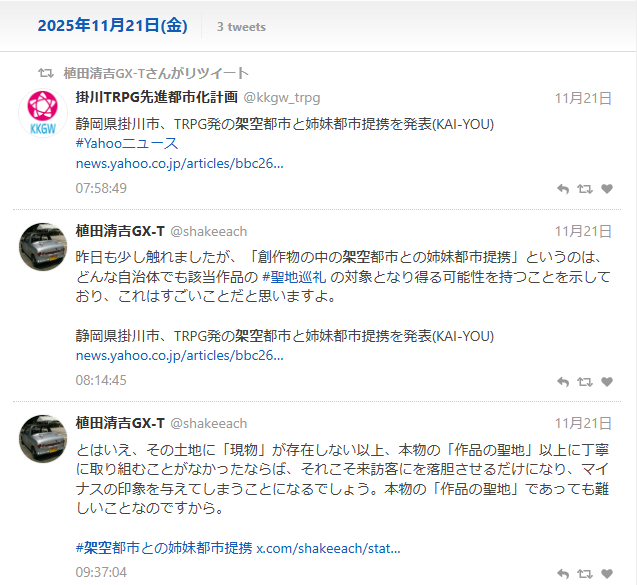Click the 11月21日 date on the 09:37:04 tweet

583,423
